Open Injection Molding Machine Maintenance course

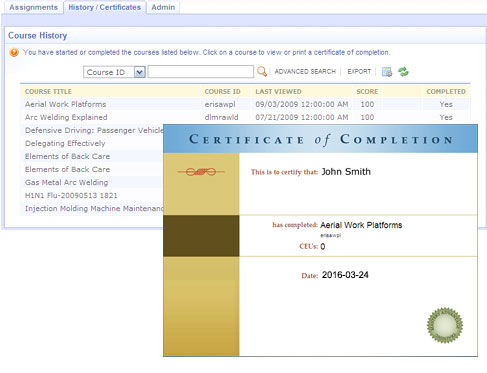(94, 208)
